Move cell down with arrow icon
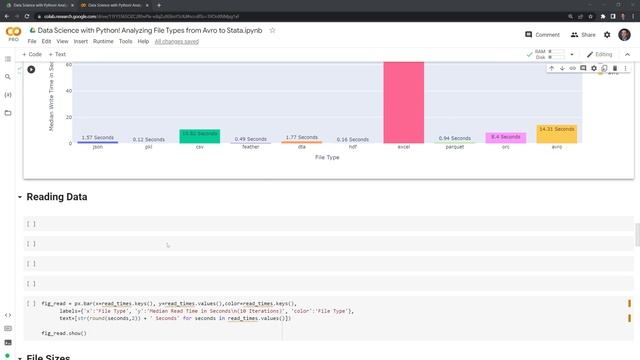Image resolution: width=640 pixels, height=360 pixels. (x=562, y=68)
